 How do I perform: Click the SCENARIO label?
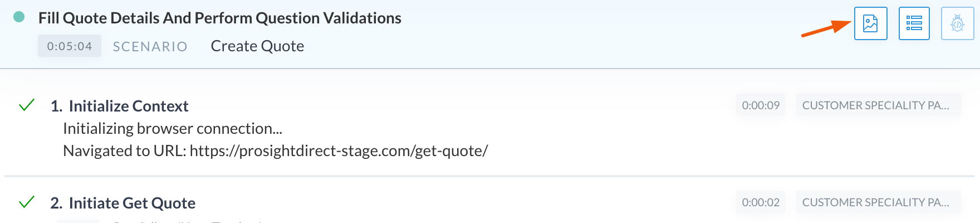pyautogui.click(x=150, y=46)
